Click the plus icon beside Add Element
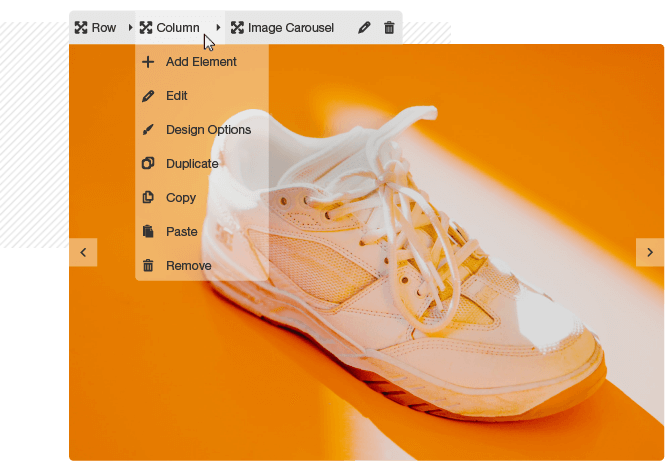The image size is (671, 471). click(148, 62)
